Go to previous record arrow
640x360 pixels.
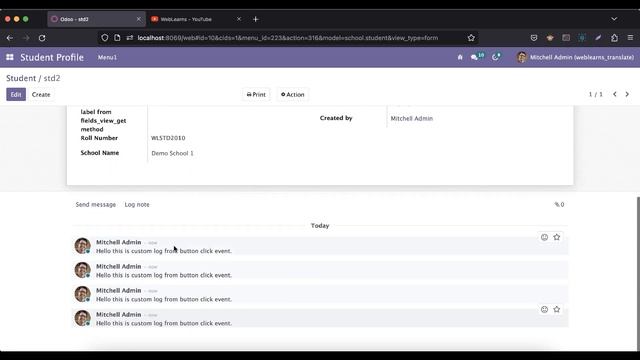pyautogui.click(x=615, y=94)
